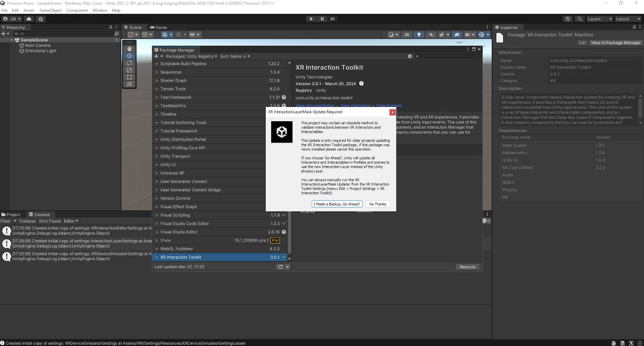Image resolution: width=644 pixels, height=346 pixels.
Task: Click the No Thanks button
Action: coord(378,204)
